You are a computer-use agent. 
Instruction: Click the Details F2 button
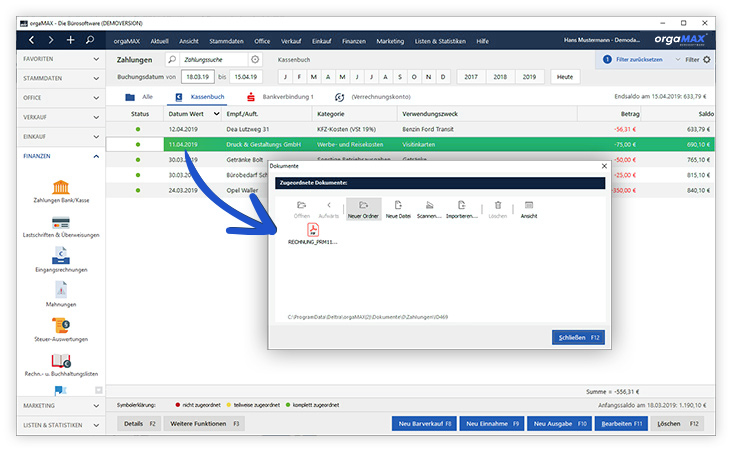pyautogui.click(x=139, y=424)
